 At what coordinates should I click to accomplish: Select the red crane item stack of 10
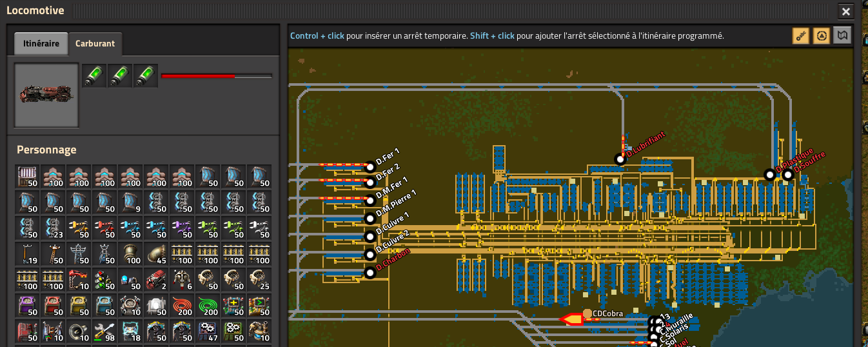pyautogui.click(x=79, y=280)
